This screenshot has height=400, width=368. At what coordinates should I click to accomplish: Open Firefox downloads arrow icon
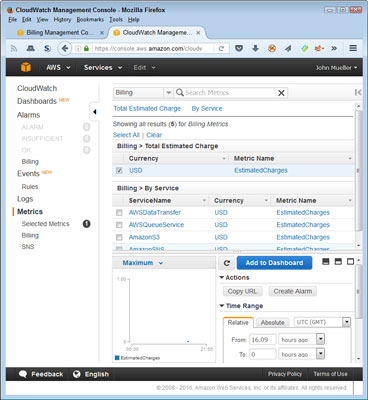tap(255, 48)
